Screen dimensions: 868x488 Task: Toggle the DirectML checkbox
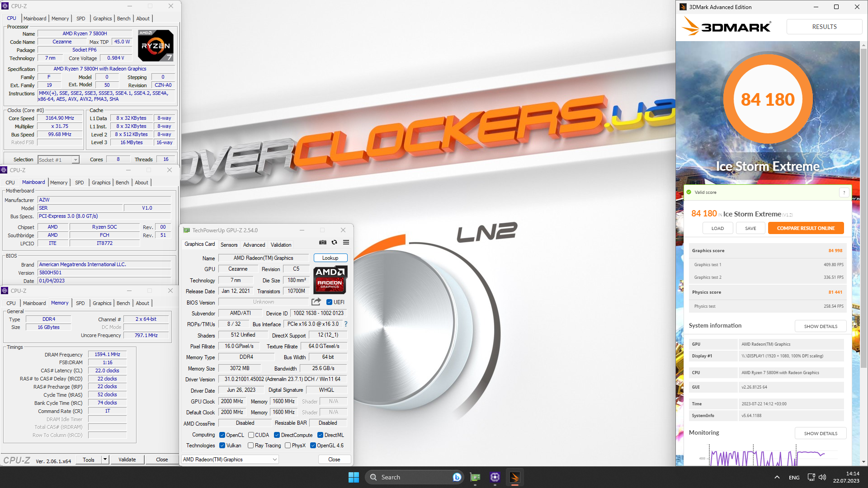point(321,435)
